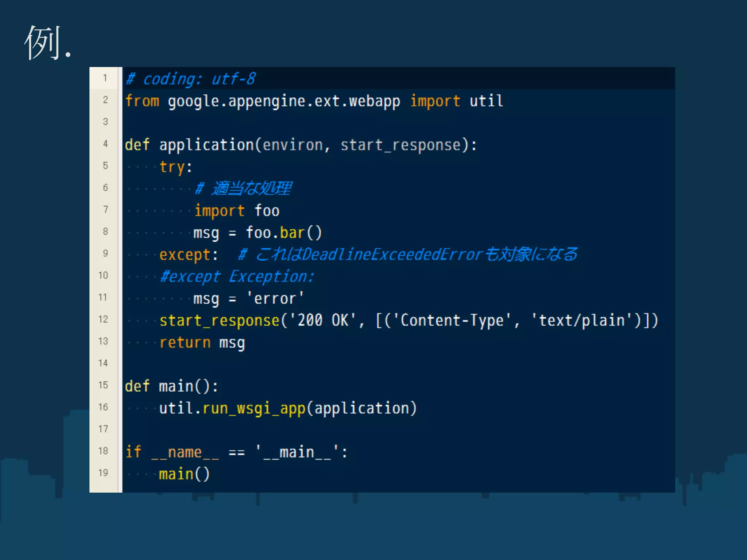The height and width of the screenshot is (560, 747).
Task: Click 'run_wsgi_app' method name
Action: point(254,408)
